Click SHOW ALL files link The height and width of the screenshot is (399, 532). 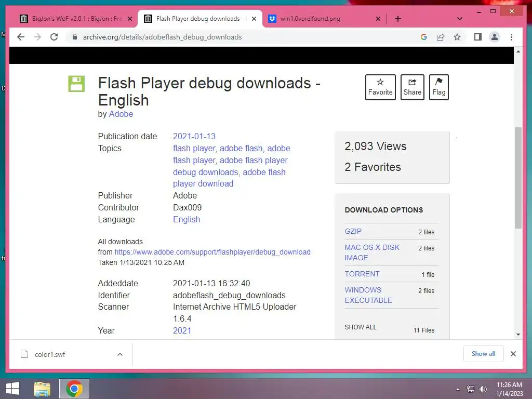[x=361, y=327]
